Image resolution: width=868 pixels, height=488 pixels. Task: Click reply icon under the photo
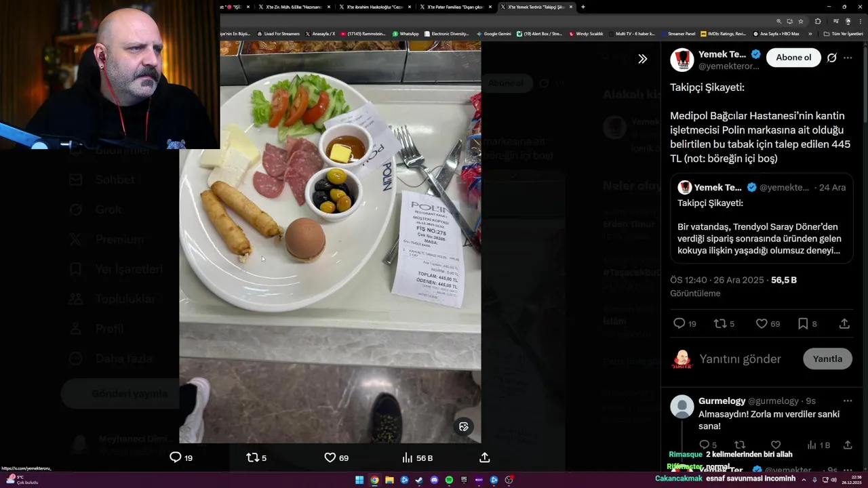(x=175, y=457)
